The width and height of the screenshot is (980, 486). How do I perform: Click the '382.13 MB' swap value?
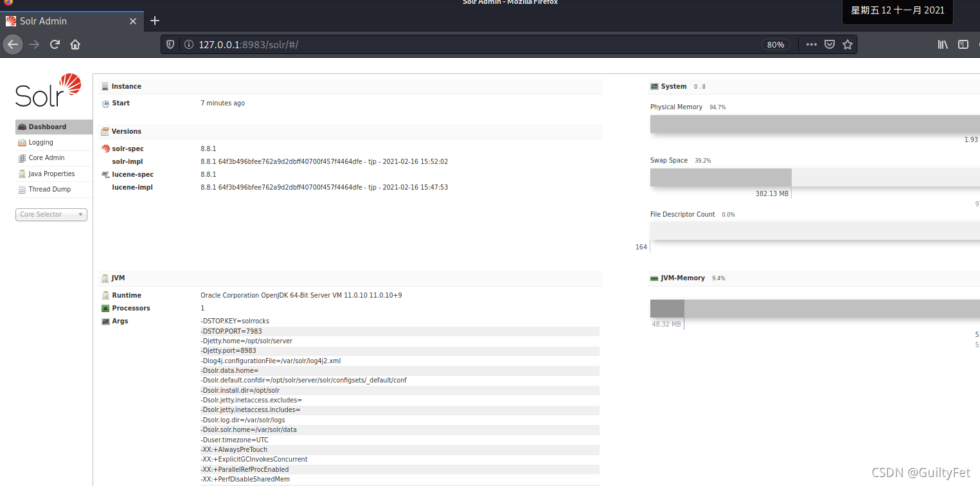772,193
